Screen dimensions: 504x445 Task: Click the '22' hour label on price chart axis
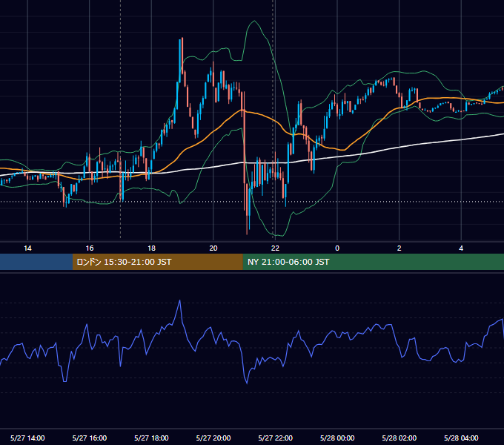point(275,248)
